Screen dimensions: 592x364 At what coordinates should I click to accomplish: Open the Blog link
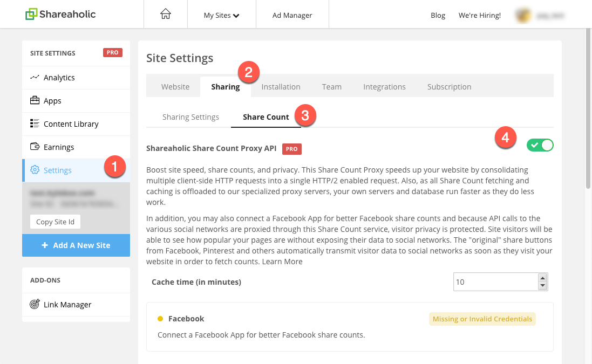438,16
